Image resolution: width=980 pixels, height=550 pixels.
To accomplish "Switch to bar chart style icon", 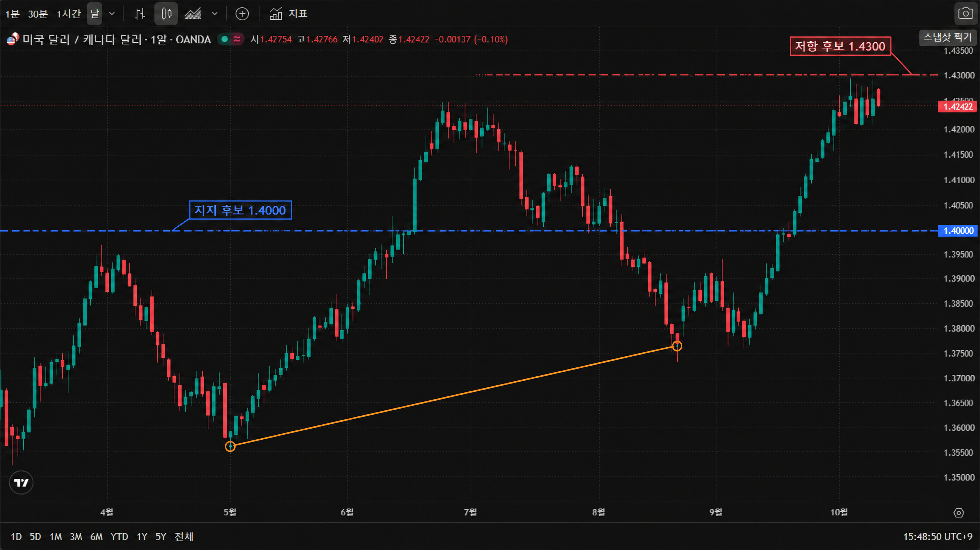I will [140, 14].
